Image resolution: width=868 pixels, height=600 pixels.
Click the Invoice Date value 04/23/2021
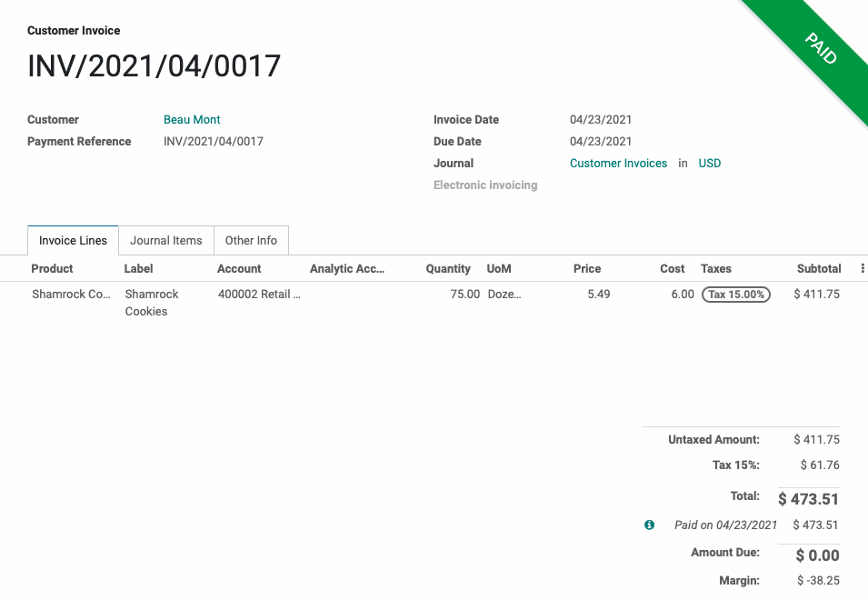pos(601,120)
